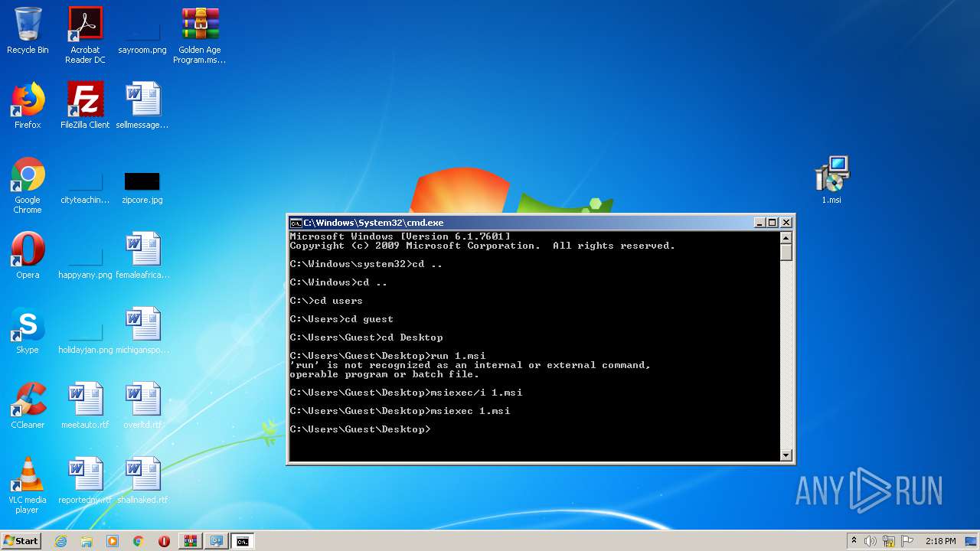Open the volume speaker tray icon
980x551 pixels.
click(x=871, y=541)
